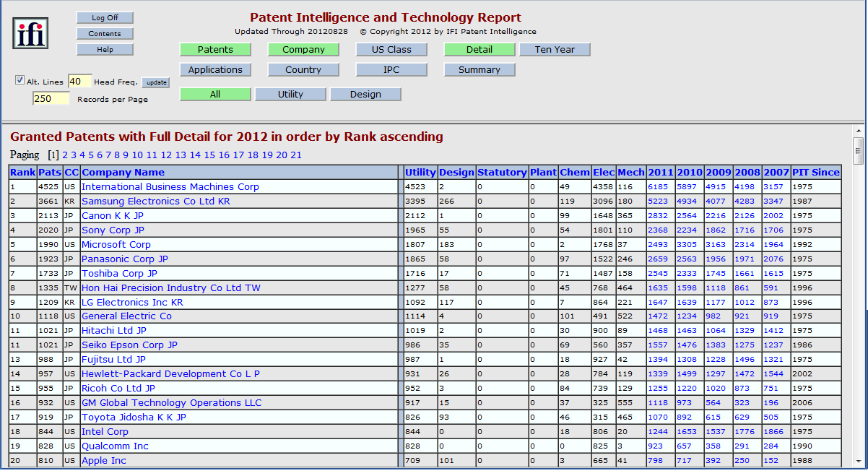Switch to Country view
This screenshot has width=868, height=476.
pos(303,70)
